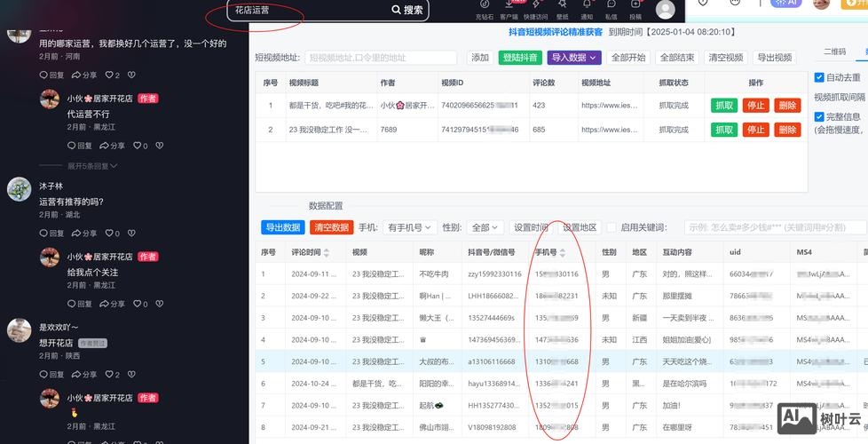The width and height of the screenshot is (868, 444).
Task: Open 是欢欢吖~ user avatar
Action: [19, 330]
